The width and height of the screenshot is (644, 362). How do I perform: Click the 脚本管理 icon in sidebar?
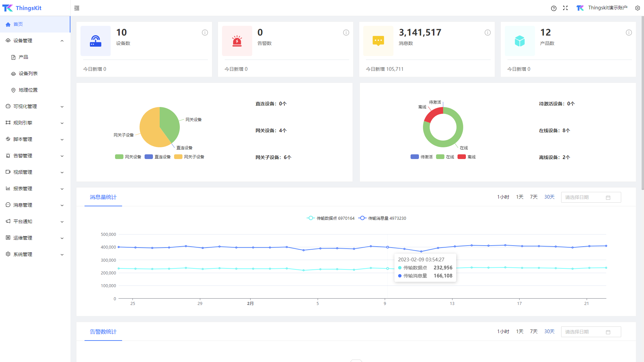click(8, 139)
